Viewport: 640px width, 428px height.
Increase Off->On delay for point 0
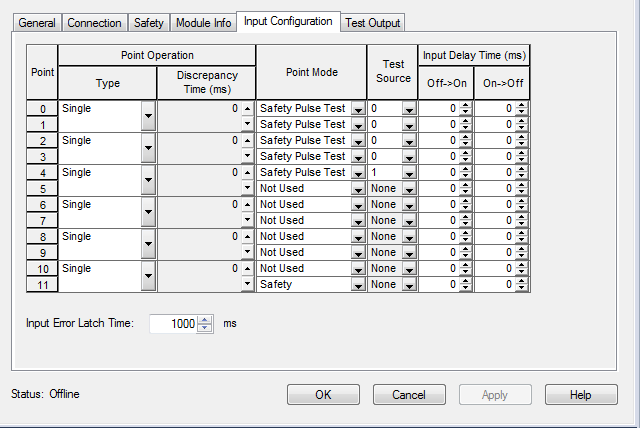465,105
